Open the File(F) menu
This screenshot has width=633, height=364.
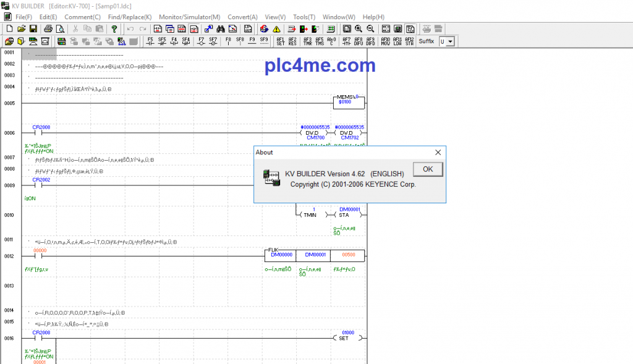pos(23,17)
